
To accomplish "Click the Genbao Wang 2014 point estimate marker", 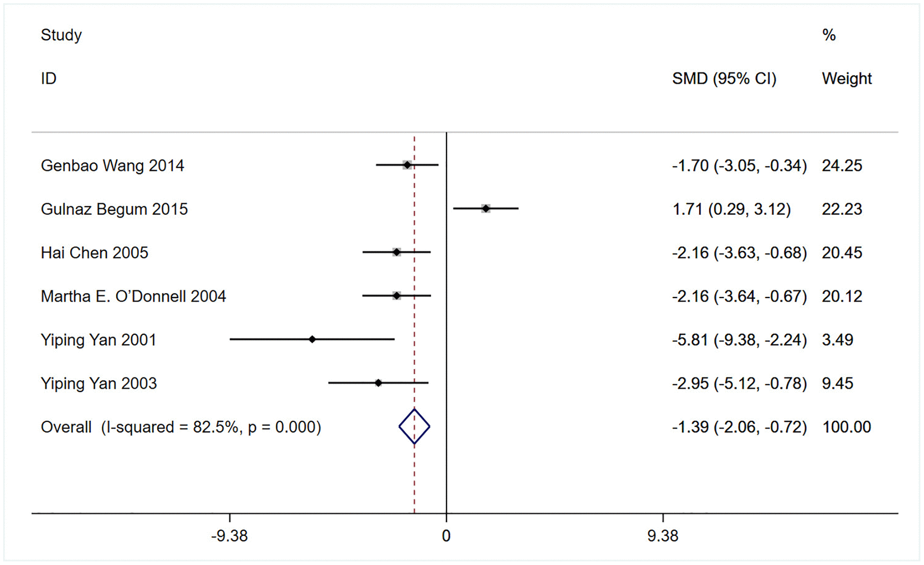I will [x=407, y=165].
